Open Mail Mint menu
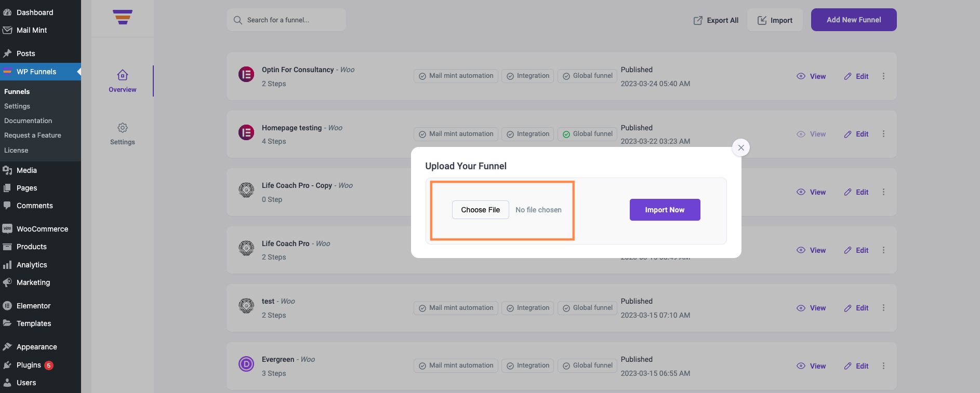 pyautogui.click(x=40, y=30)
